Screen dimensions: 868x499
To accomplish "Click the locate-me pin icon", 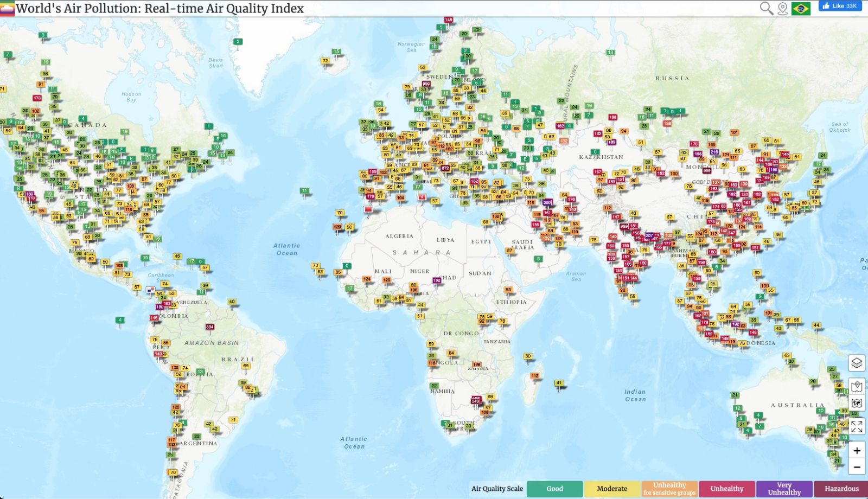I will (782, 9).
